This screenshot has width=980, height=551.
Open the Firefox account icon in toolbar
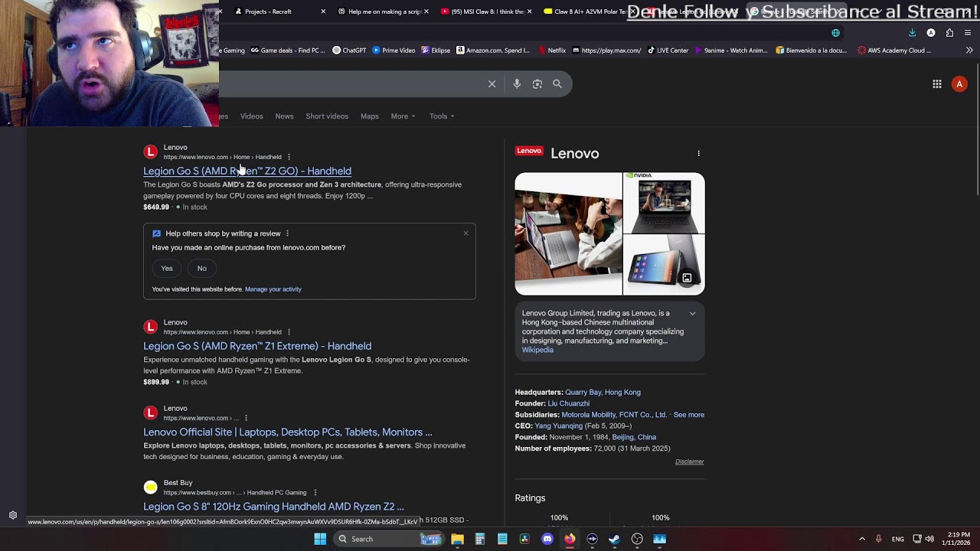click(931, 33)
